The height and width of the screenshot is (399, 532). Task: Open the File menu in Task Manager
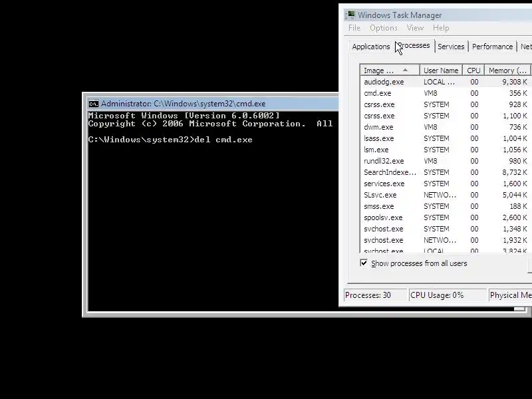pyautogui.click(x=354, y=28)
